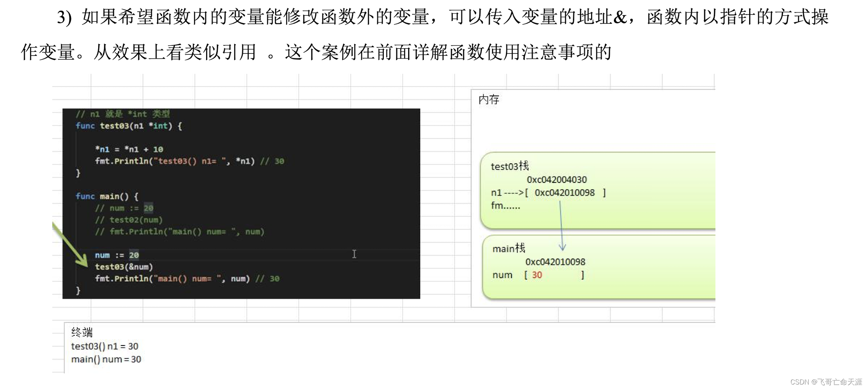Click the '终端' heading
This screenshot has height=389, width=868.
point(82,332)
